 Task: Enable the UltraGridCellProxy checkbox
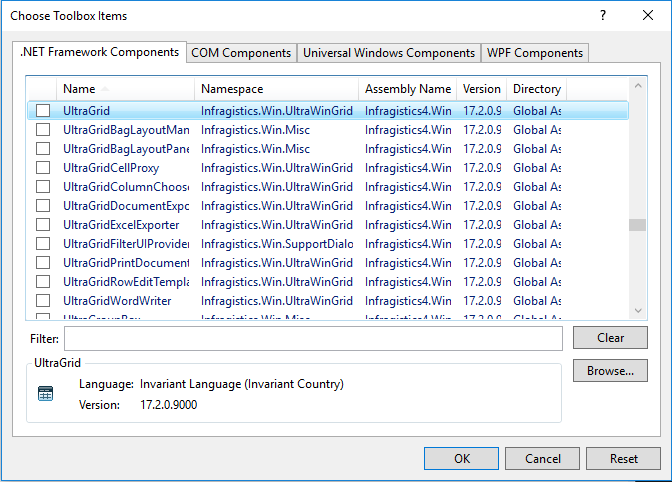[x=43, y=168]
